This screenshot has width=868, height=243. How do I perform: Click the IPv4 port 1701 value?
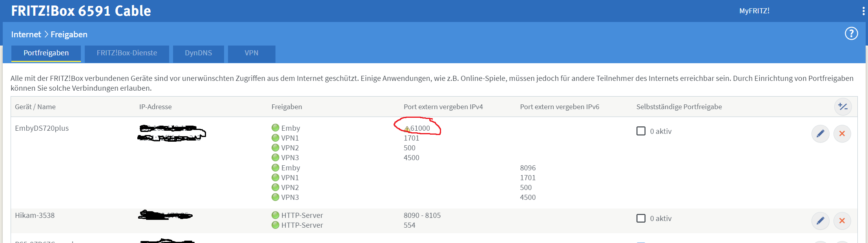click(x=411, y=138)
